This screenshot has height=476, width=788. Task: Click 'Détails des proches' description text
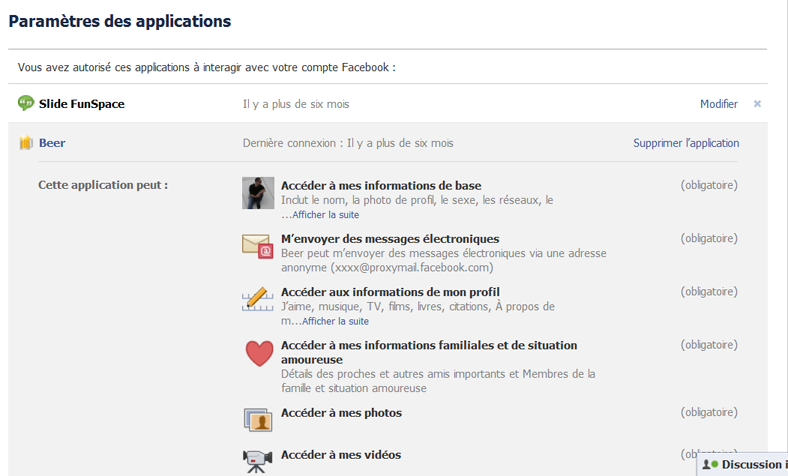tap(438, 381)
